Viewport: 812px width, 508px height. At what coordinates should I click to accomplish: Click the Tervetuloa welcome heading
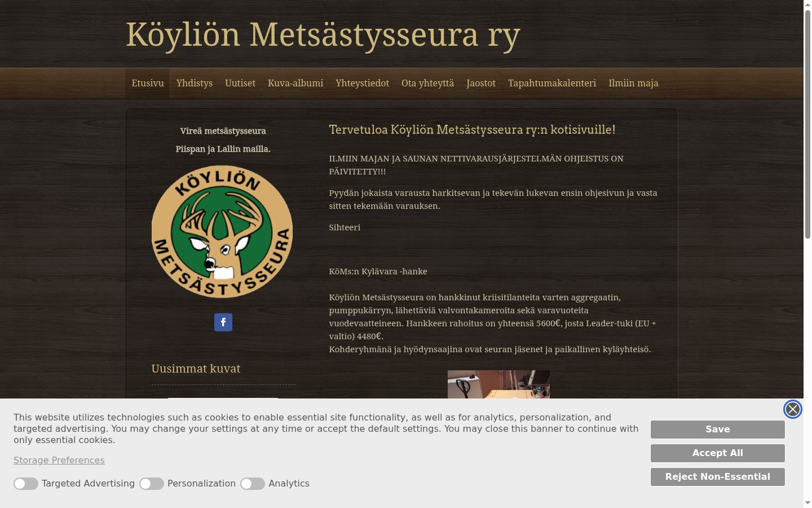pos(472,130)
